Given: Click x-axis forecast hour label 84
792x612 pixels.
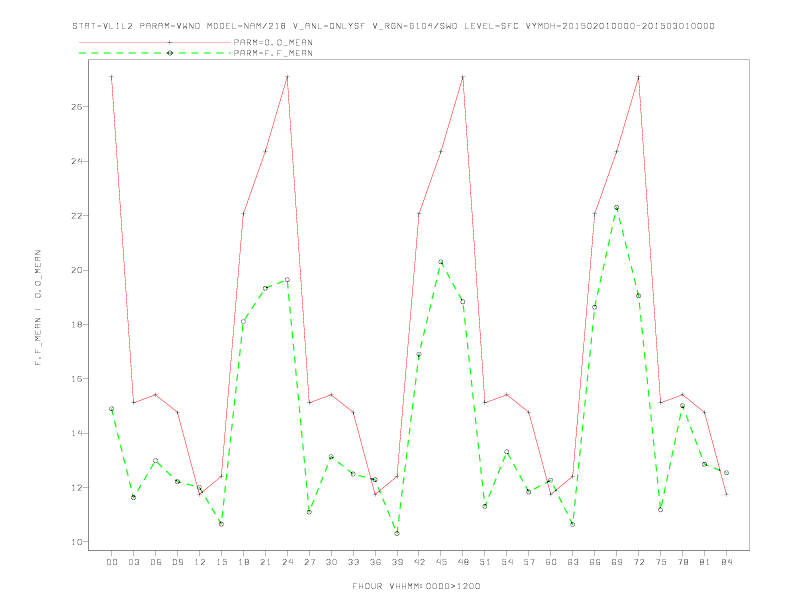Looking at the screenshot, I should click(726, 562).
